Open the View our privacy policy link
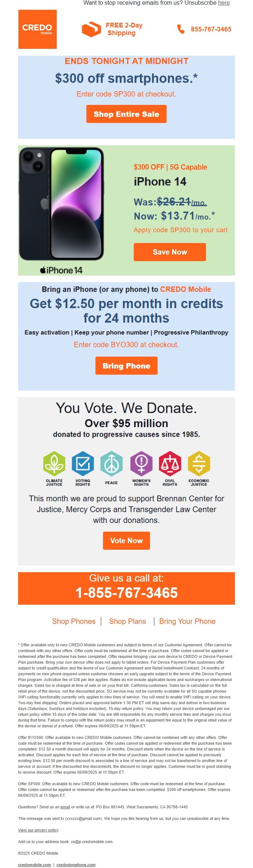 click(x=38, y=830)
